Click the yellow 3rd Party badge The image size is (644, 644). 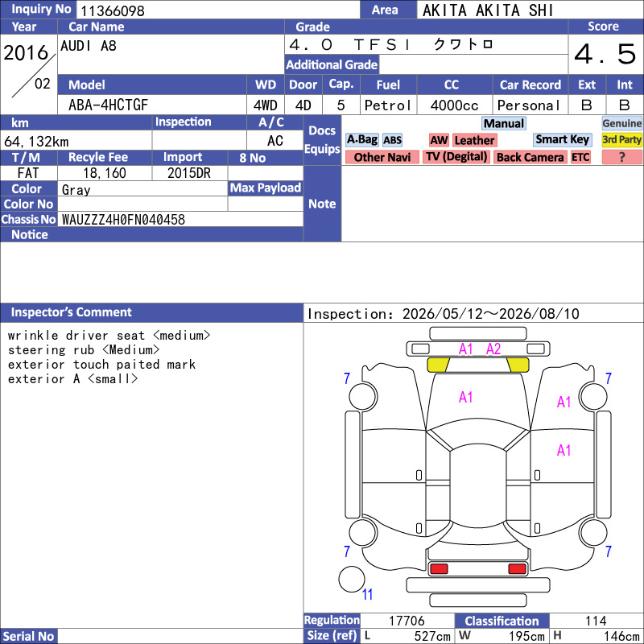[621, 139]
